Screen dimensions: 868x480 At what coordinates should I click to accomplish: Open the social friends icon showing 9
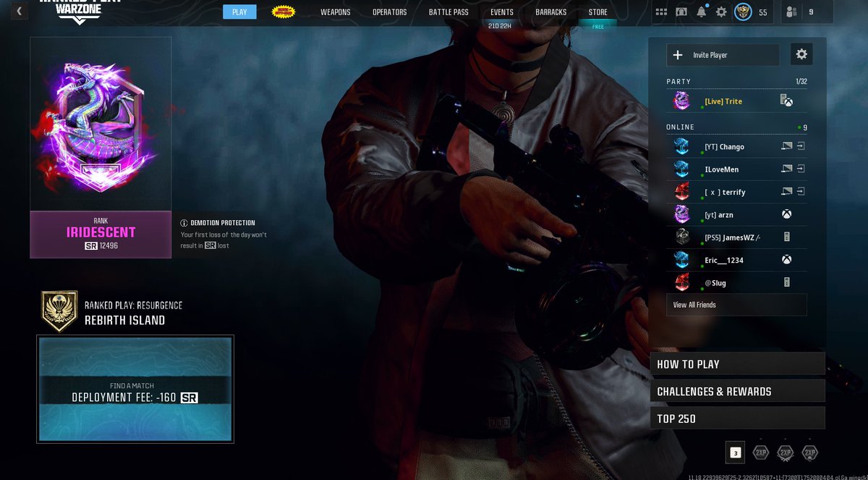pyautogui.click(x=791, y=12)
